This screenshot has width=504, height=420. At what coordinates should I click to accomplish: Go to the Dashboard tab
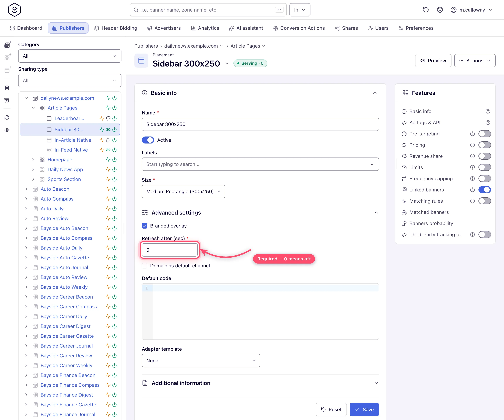26,28
